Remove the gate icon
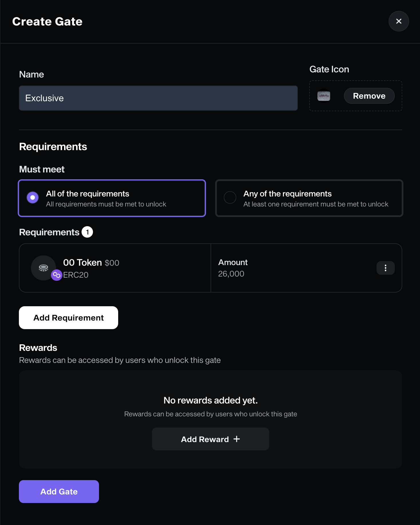420x525 pixels. click(x=369, y=96)
